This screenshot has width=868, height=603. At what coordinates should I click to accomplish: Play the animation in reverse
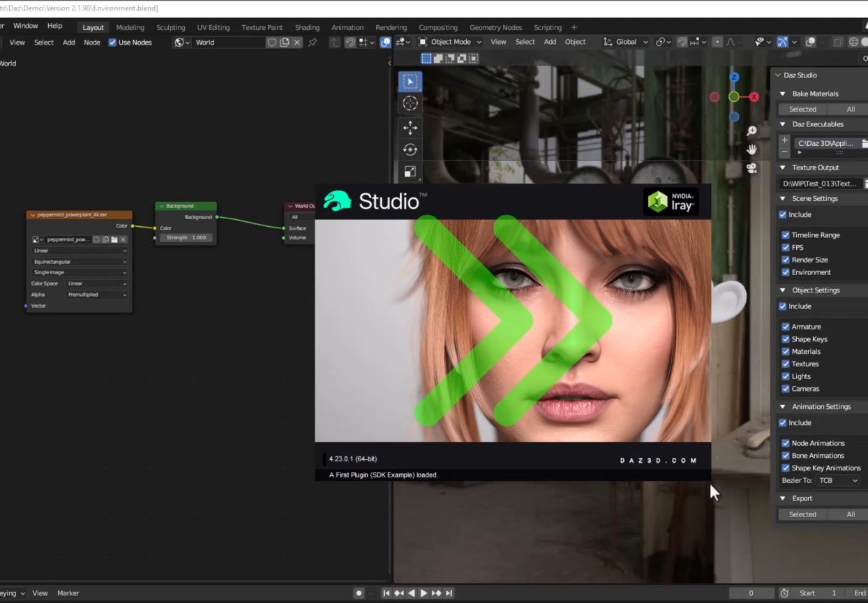click(x=411, y=593)
